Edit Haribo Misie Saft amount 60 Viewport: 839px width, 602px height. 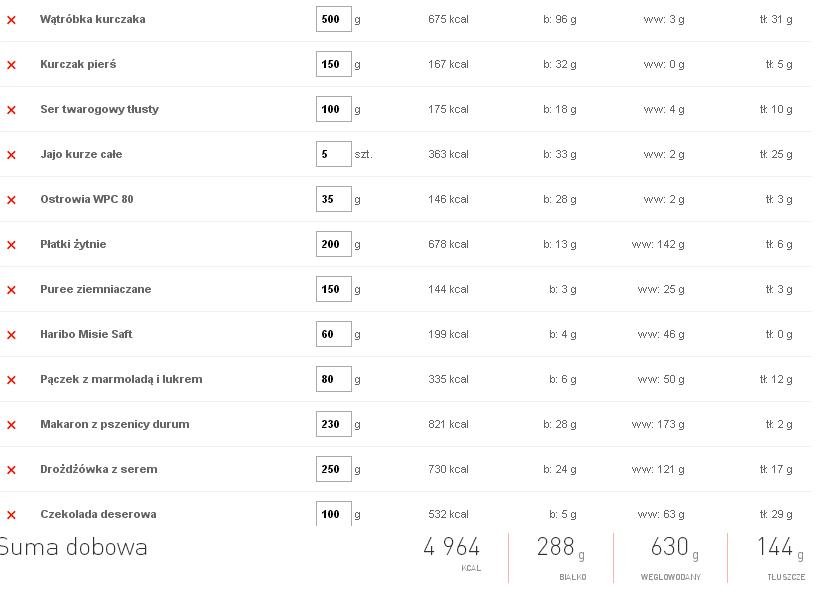[334, 334]
